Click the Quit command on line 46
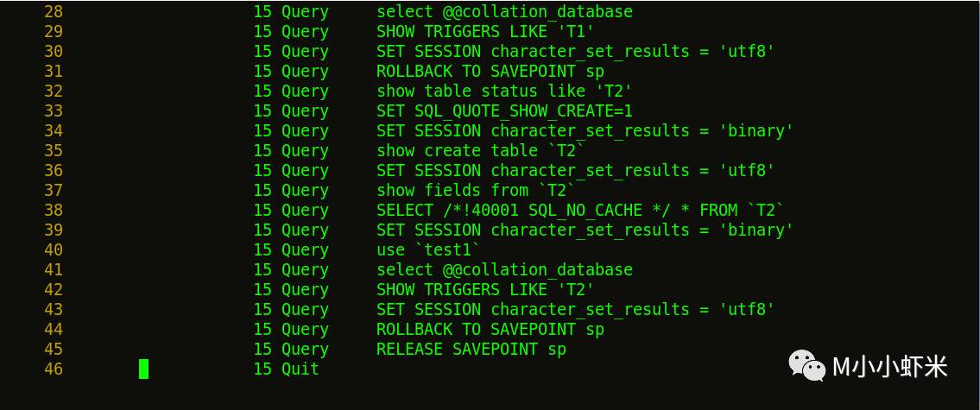 [300, 369]
